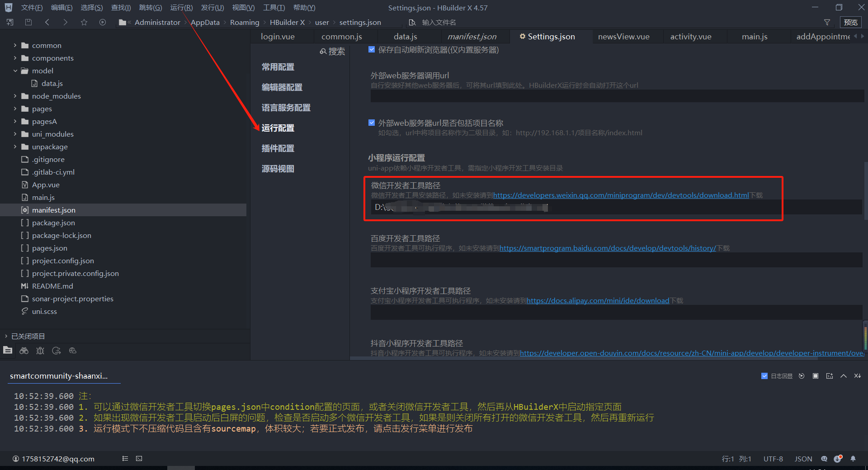Expand the unpackage folder
The image size is (868, 470).
pyautogui.click(x=15, y=147)
